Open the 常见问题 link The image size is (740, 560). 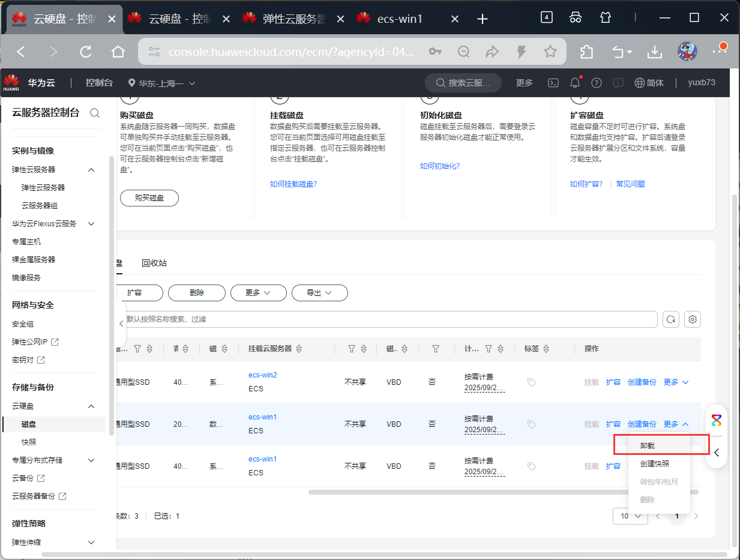(x=630, y=184)
